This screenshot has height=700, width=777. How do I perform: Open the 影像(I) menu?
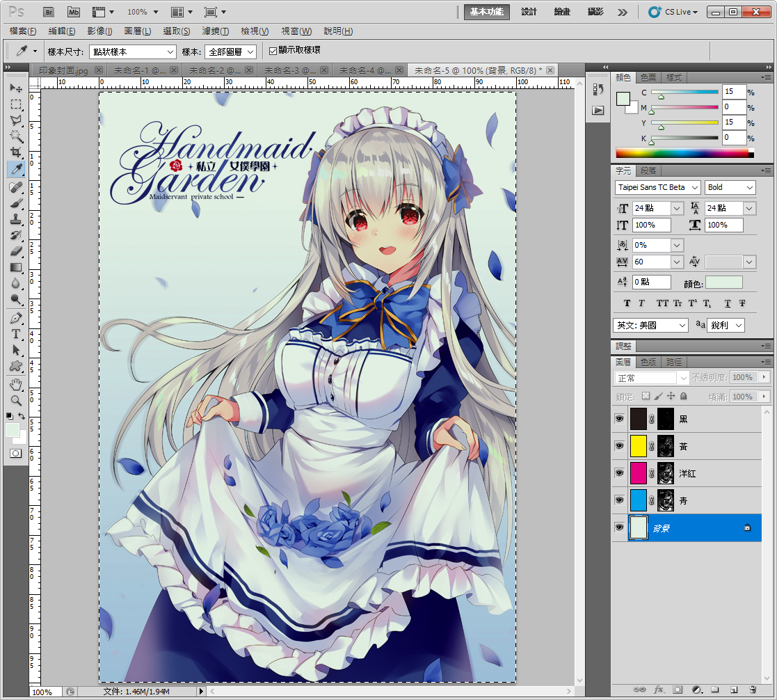99,31
